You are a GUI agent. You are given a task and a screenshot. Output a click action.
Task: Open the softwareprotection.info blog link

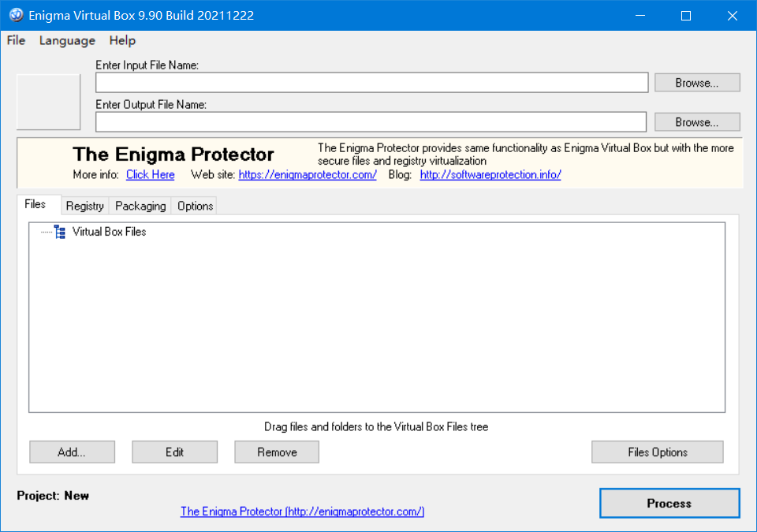coord(490,175)
